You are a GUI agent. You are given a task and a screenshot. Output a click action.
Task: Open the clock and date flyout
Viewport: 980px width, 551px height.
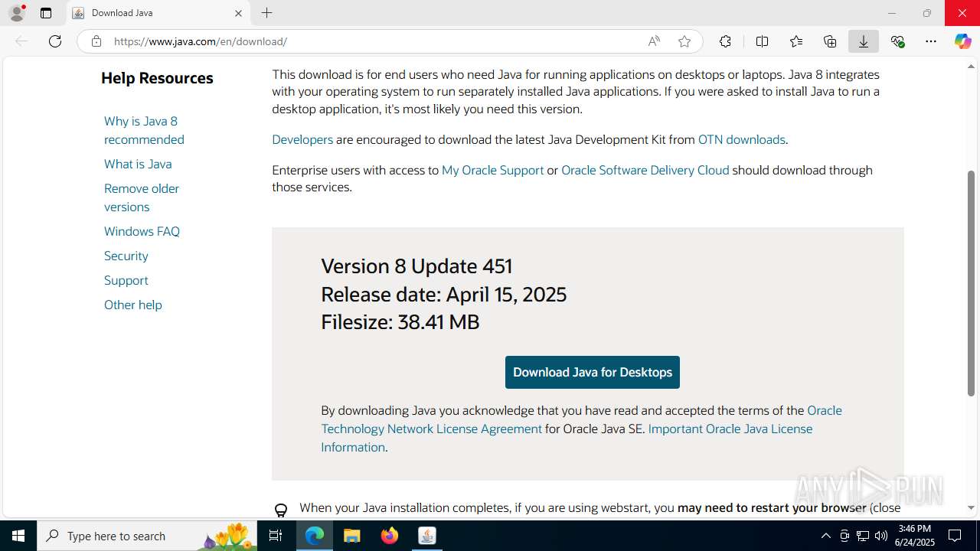[915, 536]
